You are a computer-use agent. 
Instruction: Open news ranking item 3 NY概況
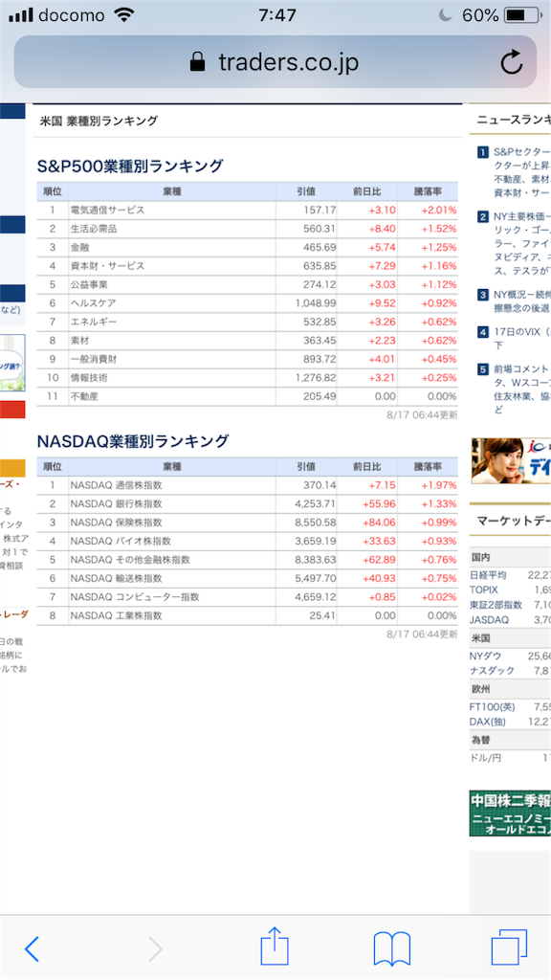coord(515,301)
